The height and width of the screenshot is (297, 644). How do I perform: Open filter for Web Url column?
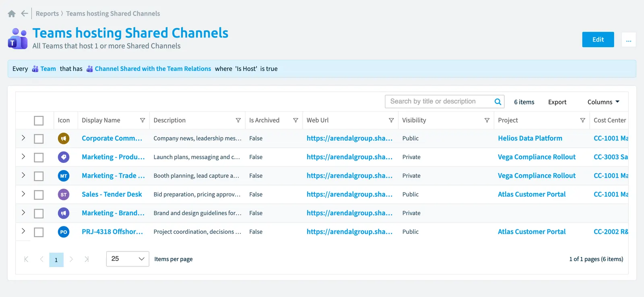(391, 120)
